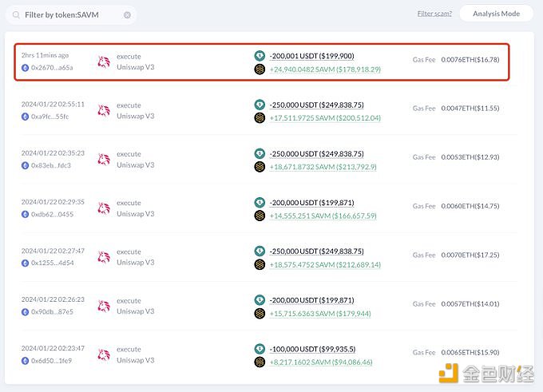
Task: Click Ethereum icon beside 0x90db...87e5
Action: point(25,312)
